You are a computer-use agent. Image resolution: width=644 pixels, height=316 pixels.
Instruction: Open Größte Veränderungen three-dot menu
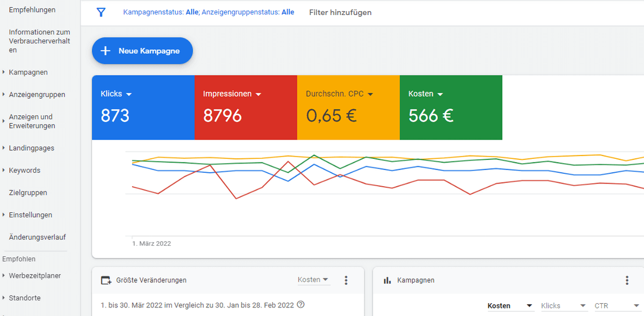[346, 280]
